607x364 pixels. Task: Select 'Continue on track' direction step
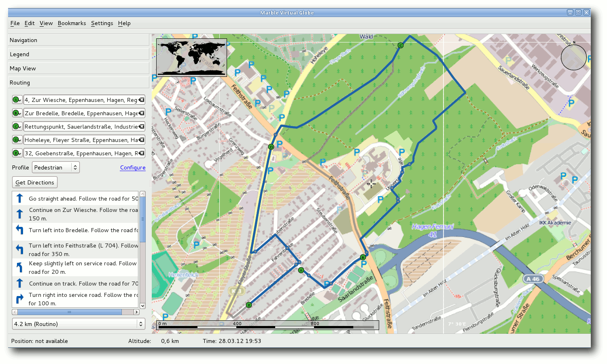tap(76, 284)
